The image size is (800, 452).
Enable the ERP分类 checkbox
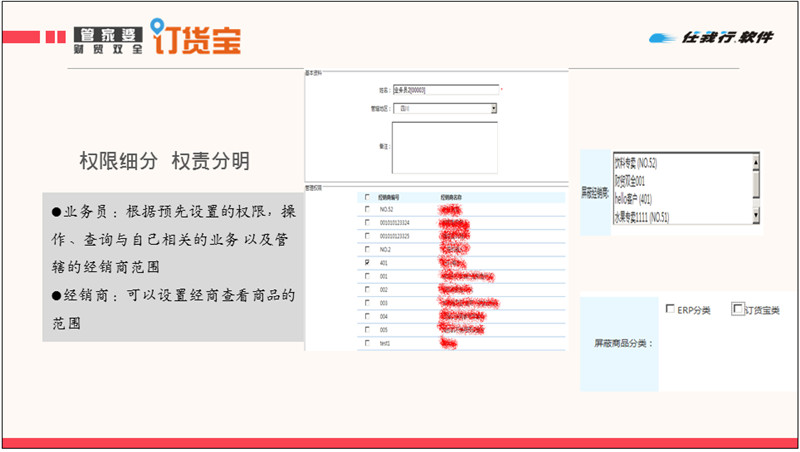(670, 309)
